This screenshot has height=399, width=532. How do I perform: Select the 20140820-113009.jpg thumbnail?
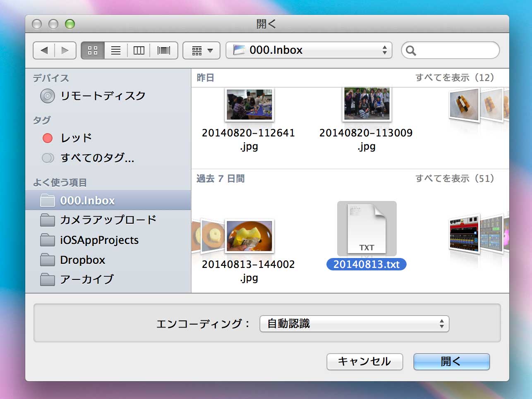point(367,104)
